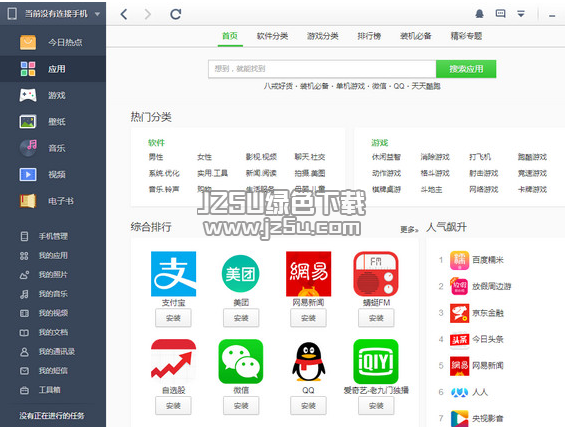Install 自选股 with its 安装 button
Viewport: 565px width, 427px height.
click(173, 406)
